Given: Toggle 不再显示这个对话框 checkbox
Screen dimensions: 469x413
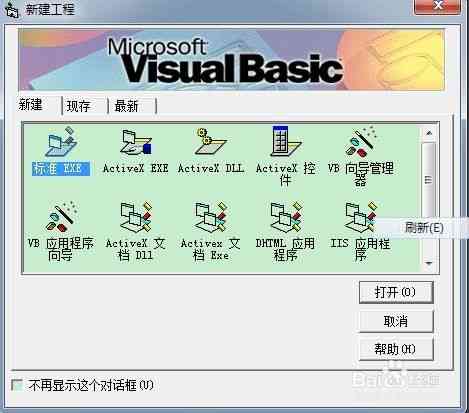Looking at the screenshot, I should (17, 385).
